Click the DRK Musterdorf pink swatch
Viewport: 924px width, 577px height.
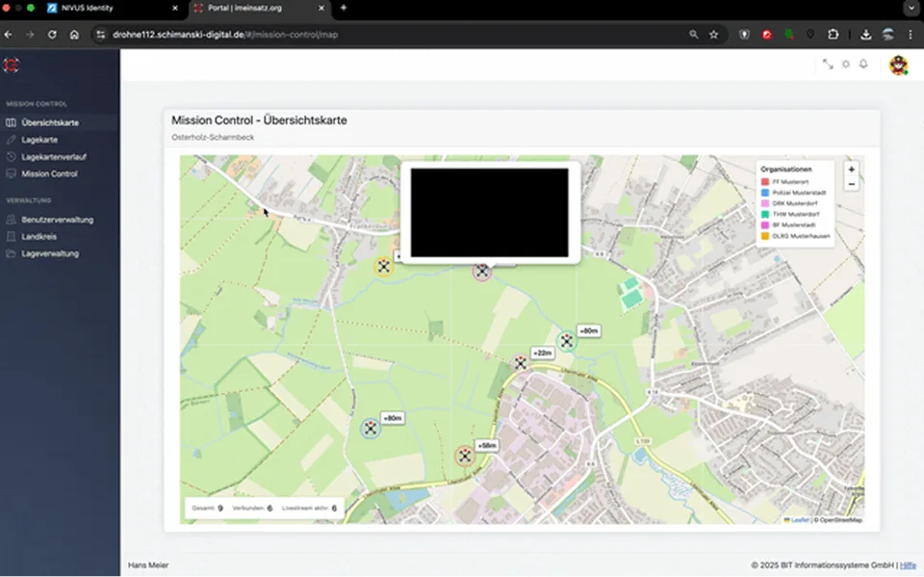click(765, 203)
